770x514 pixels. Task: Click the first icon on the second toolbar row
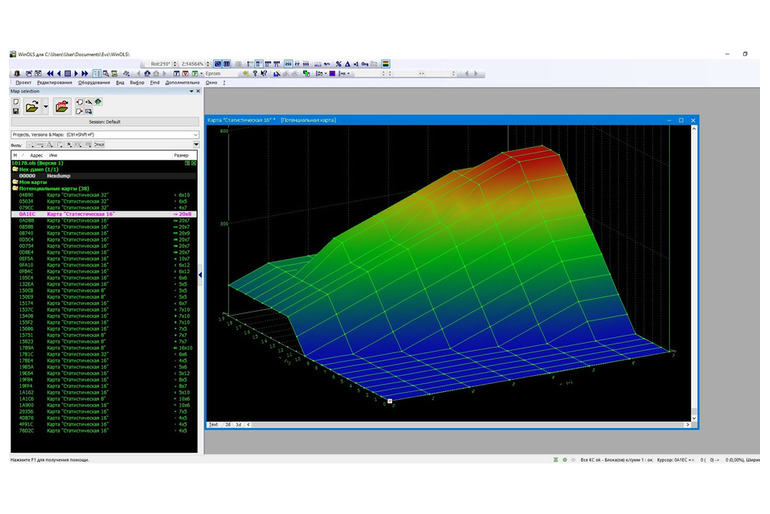17,73
